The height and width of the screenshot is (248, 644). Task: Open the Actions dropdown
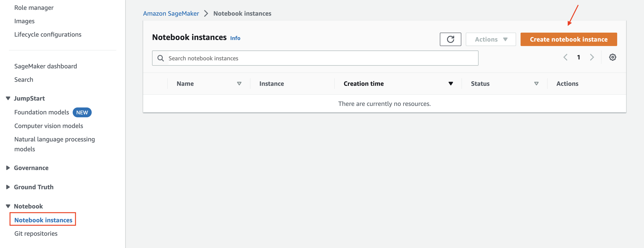tap(491, 39)
